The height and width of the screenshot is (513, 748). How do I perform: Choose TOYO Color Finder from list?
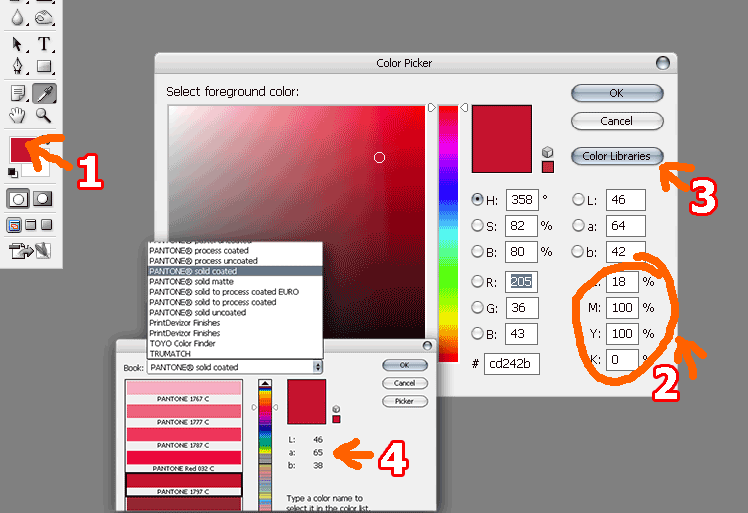pyautogui.click(x=235, y=344)
